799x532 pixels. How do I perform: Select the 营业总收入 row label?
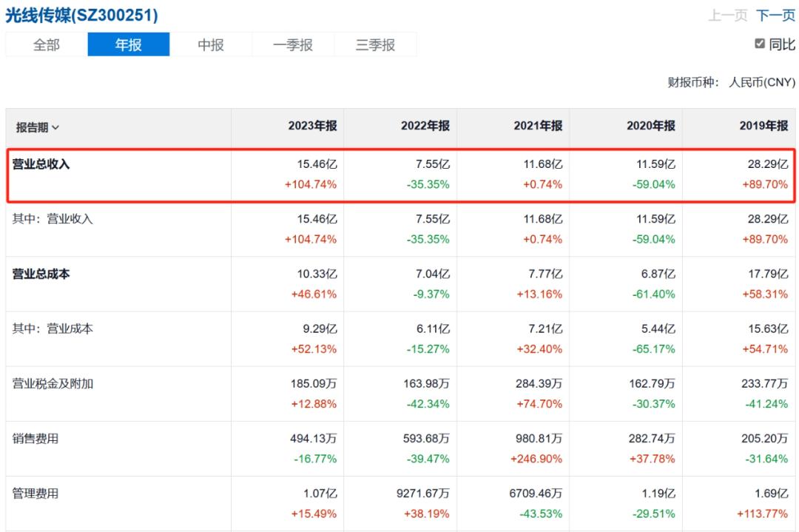(x=41, y=164)
